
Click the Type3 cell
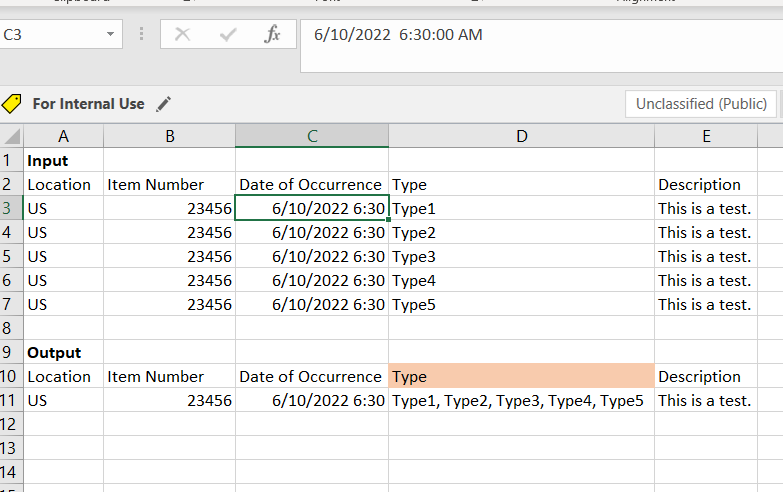click(521, 256)
